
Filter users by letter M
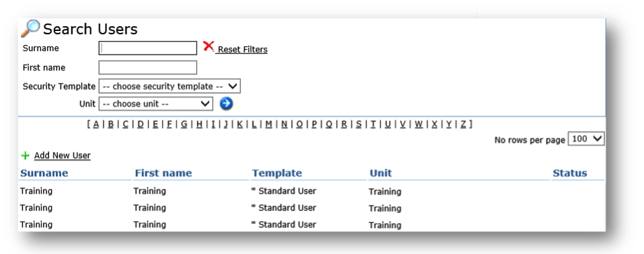coord(269,124)
